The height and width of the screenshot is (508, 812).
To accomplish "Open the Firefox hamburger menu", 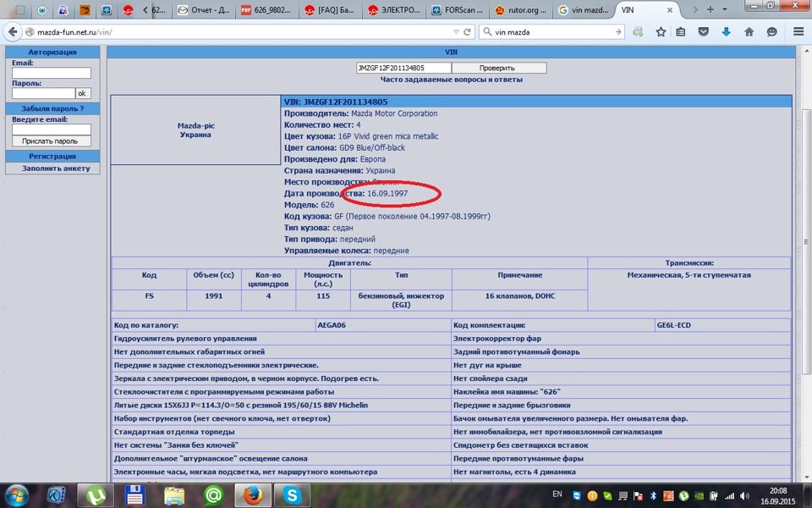I will pyautogui.click(x=798, y=31).
